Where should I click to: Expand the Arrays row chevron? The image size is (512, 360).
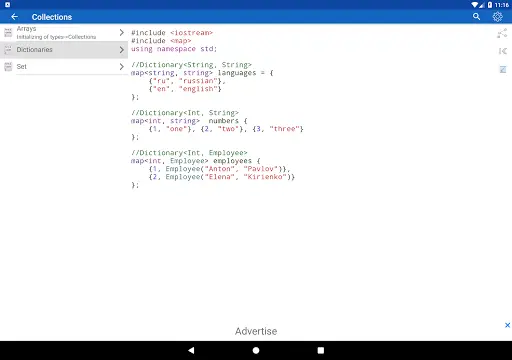pos(121,33)
